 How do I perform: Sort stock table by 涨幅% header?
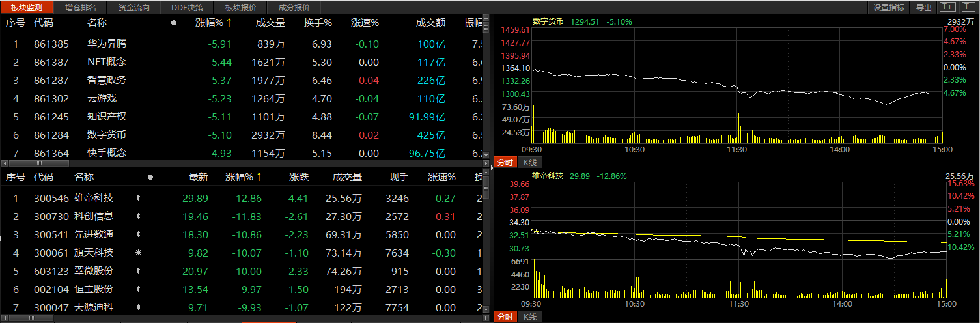[244, 177]
